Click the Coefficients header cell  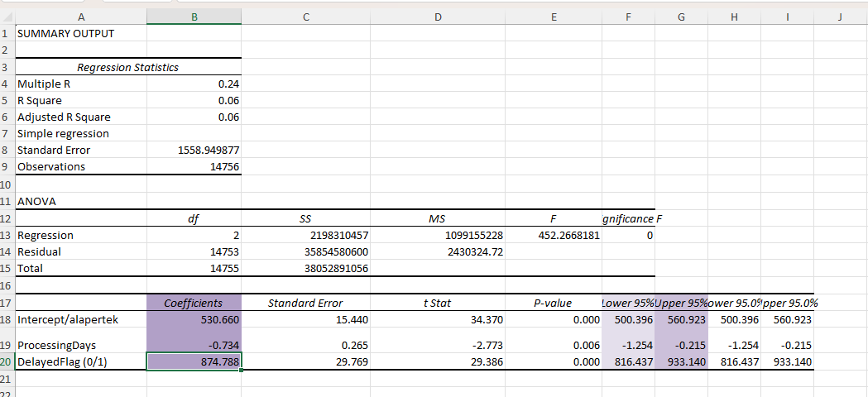(194, 303)
